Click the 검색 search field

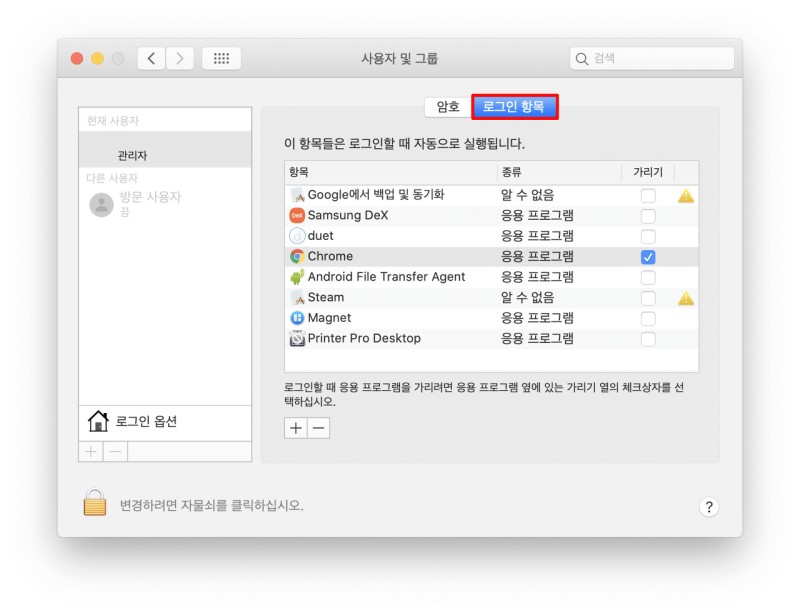pyautogui.click(x=650, y=58)
